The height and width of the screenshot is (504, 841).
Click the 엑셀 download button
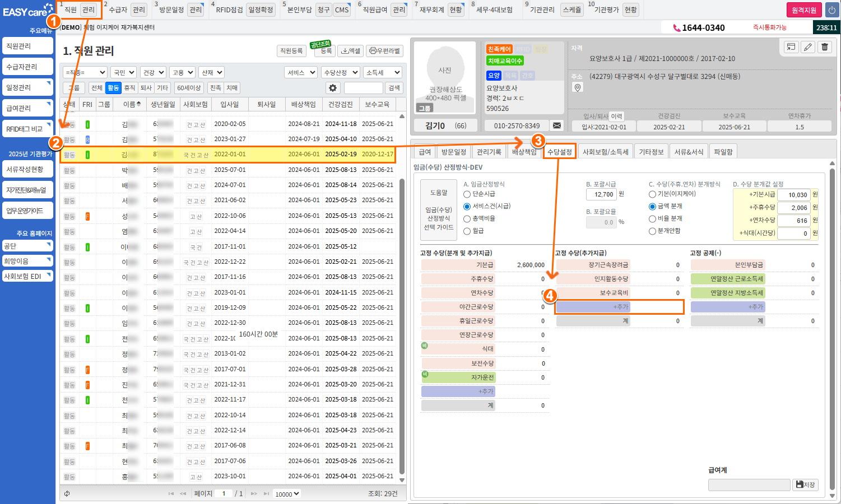(x=351, y=51)
